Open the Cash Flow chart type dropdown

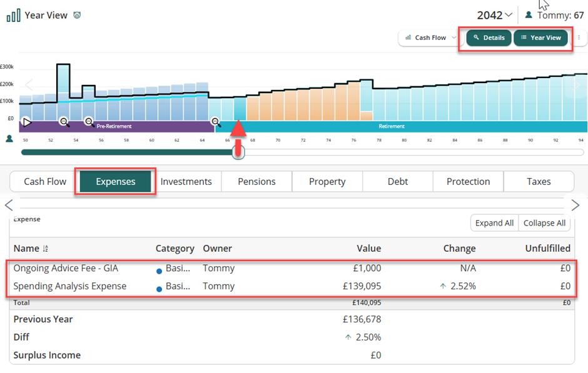click(x=430, y=37)
